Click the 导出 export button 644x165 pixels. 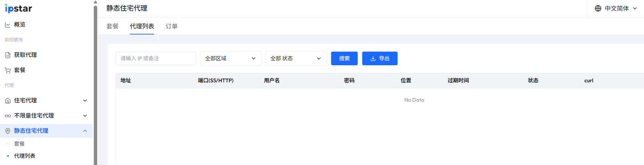pos(380,58)
